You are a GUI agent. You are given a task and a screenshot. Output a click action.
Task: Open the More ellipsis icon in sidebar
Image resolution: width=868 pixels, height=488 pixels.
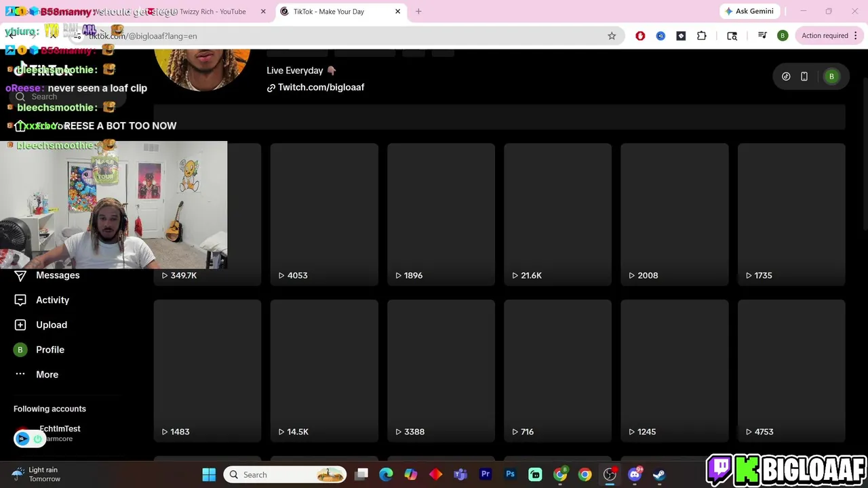click(x=20, y=374)
